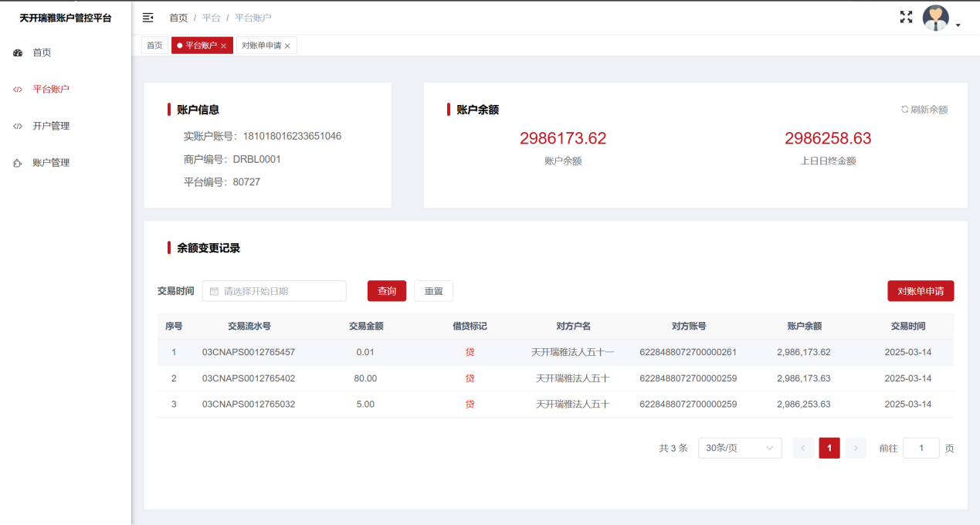Open the start date picker field
The width and height of the screenshot is (980, 525).
(274, 291)
